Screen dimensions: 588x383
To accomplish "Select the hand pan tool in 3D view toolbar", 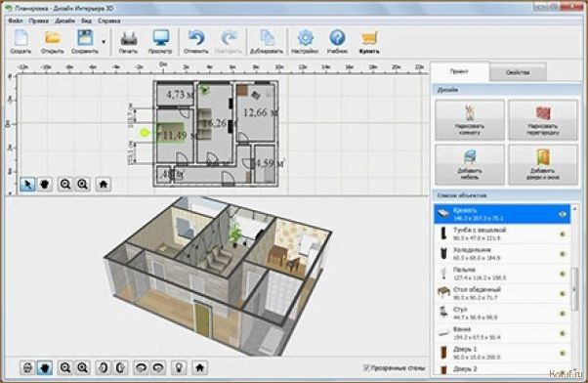I will point(45,367).
